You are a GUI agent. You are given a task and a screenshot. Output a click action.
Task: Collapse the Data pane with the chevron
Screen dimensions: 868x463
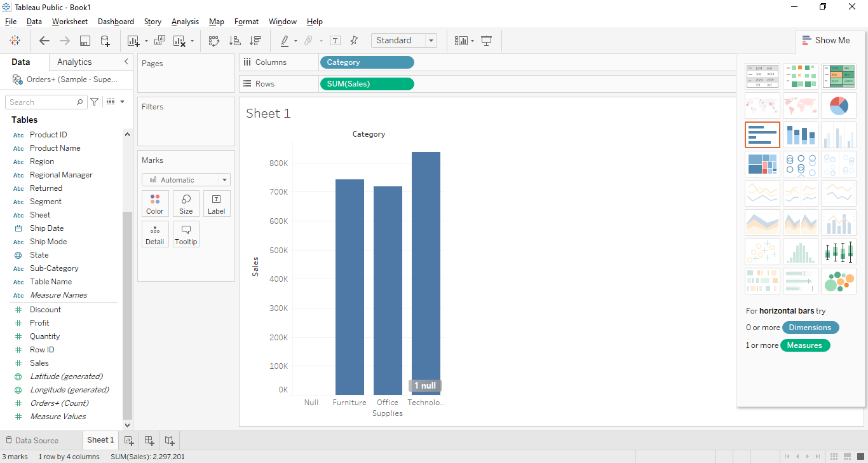(126, 62)
